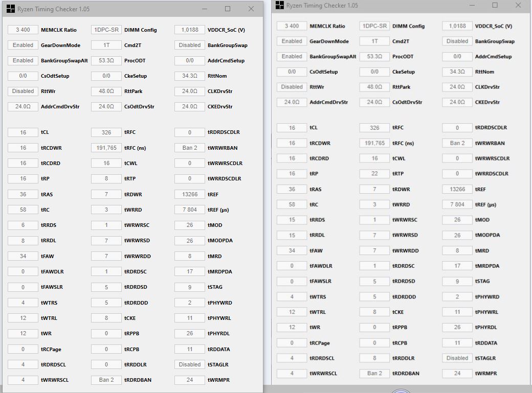Click BankGroupSwap Disabled field in the left window

point(190,45)
